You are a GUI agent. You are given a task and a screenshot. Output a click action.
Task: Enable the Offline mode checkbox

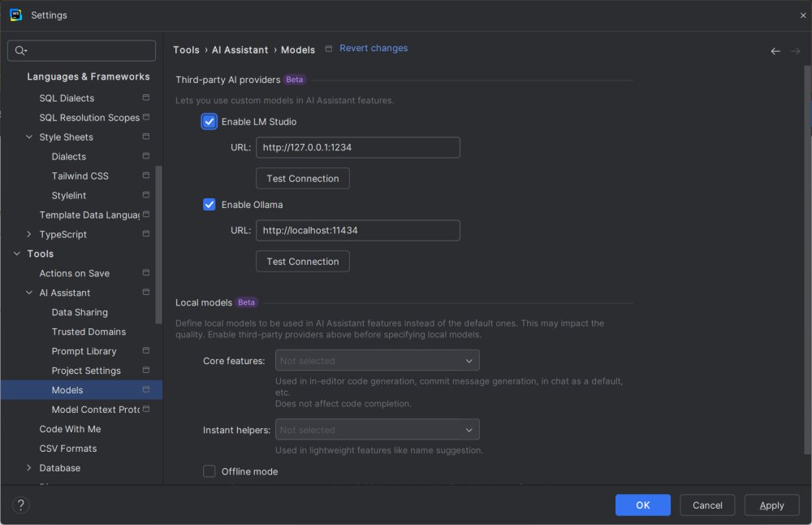click(x=209, y=471)
